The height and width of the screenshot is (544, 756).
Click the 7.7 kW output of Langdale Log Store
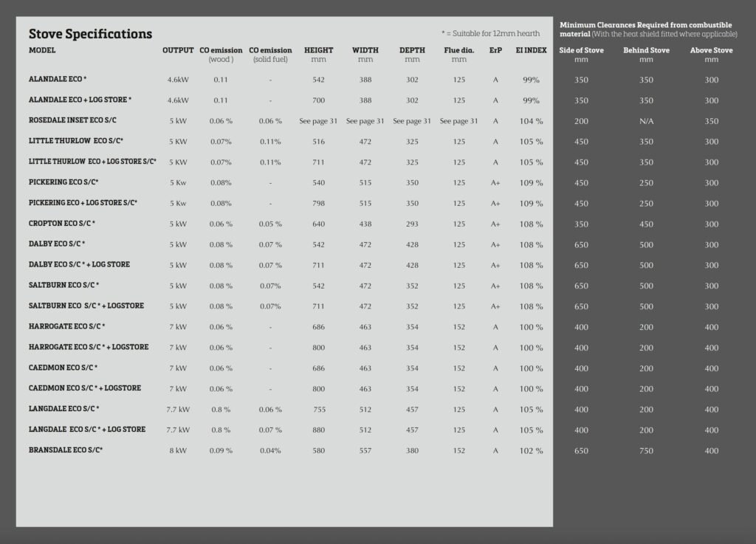[178, 430]
